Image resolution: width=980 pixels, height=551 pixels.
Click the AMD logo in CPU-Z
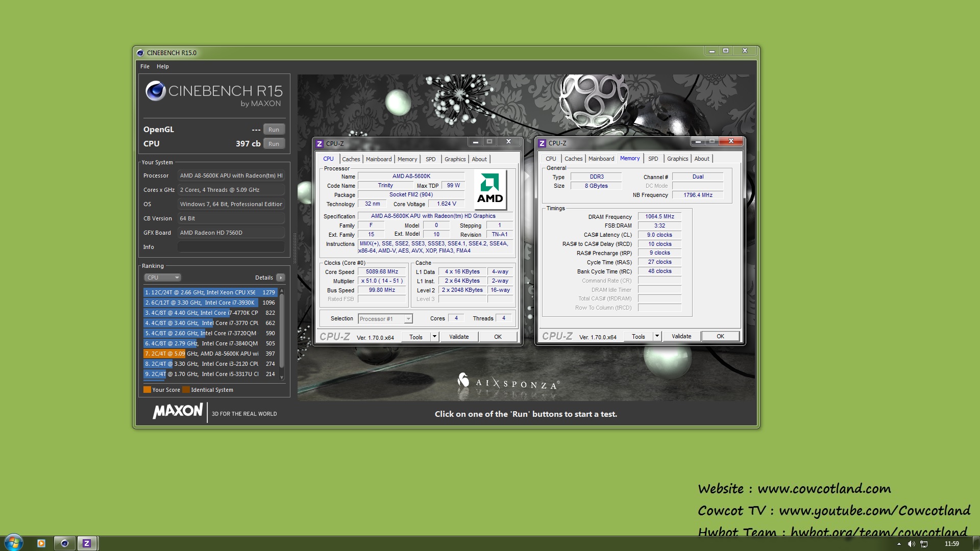point(490,189)
